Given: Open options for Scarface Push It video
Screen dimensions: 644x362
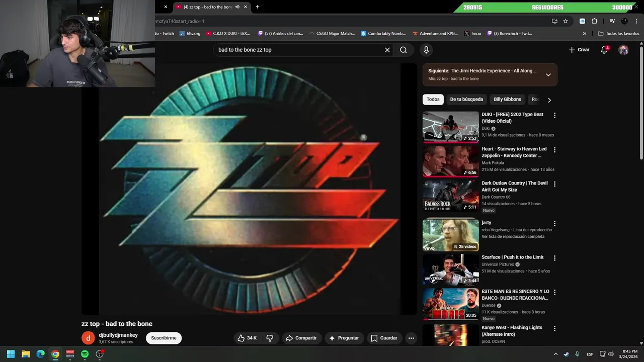Looking at the screenshot, I should (554, 258).
